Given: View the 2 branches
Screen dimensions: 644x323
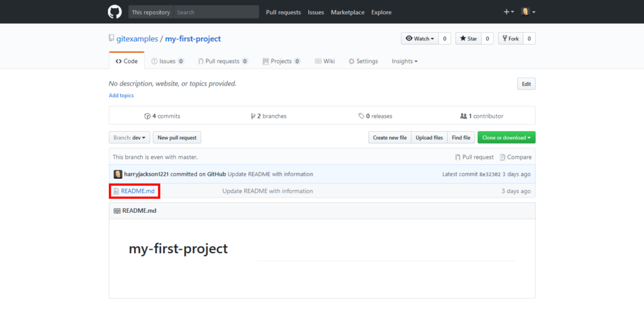Looking at the screenshot, I should point(269,116).
